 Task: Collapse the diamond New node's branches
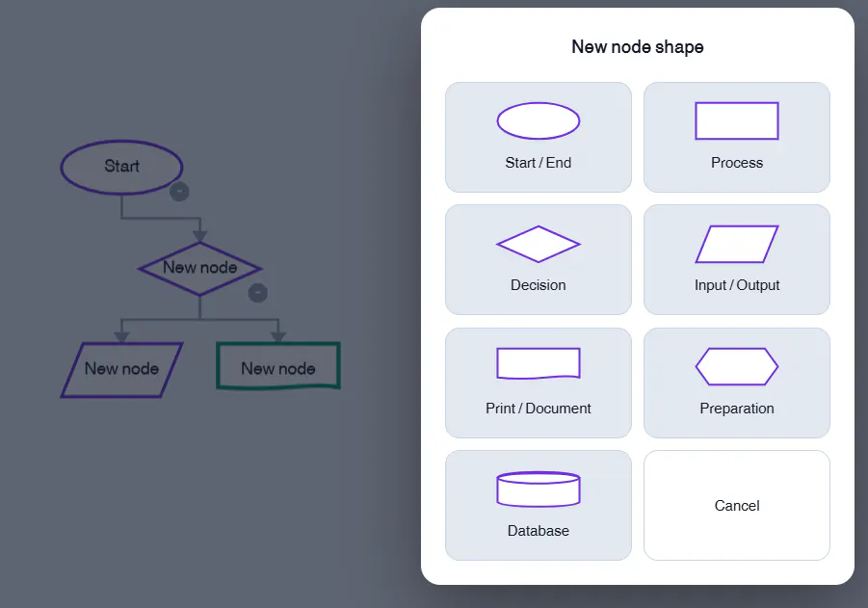(257, 293)
